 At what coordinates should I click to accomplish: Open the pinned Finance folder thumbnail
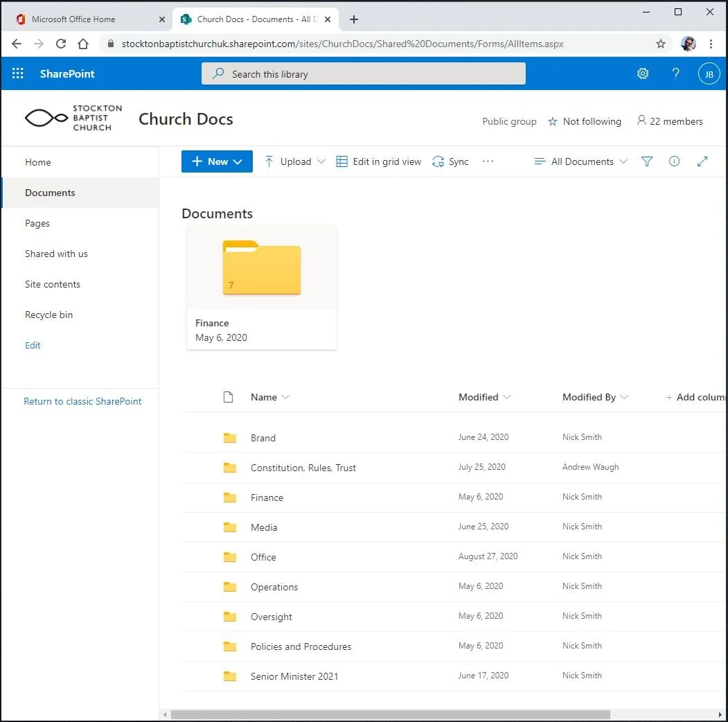click(261, 288)
